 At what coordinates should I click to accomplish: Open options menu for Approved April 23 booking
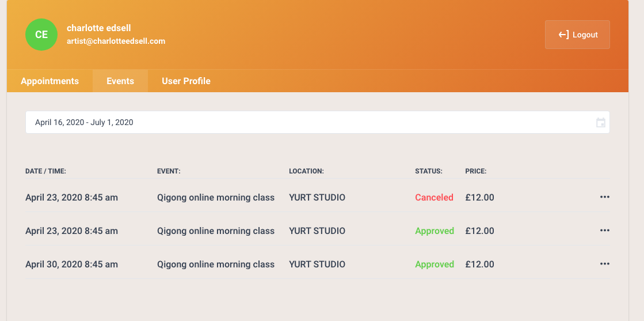(x=604, y=231)
